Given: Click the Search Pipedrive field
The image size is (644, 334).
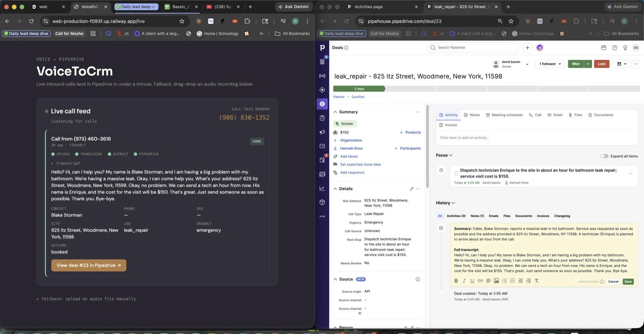Looking at the screenshot, I should 473,47.
